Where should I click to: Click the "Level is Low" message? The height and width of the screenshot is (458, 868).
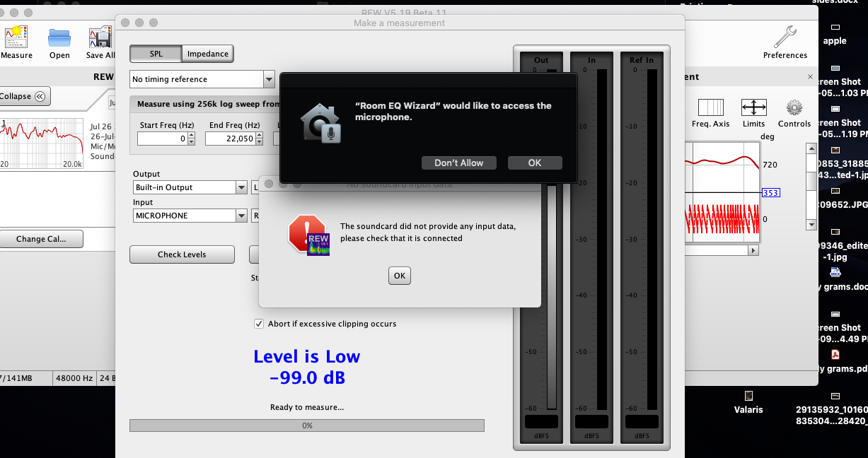[x=307, y=357]
